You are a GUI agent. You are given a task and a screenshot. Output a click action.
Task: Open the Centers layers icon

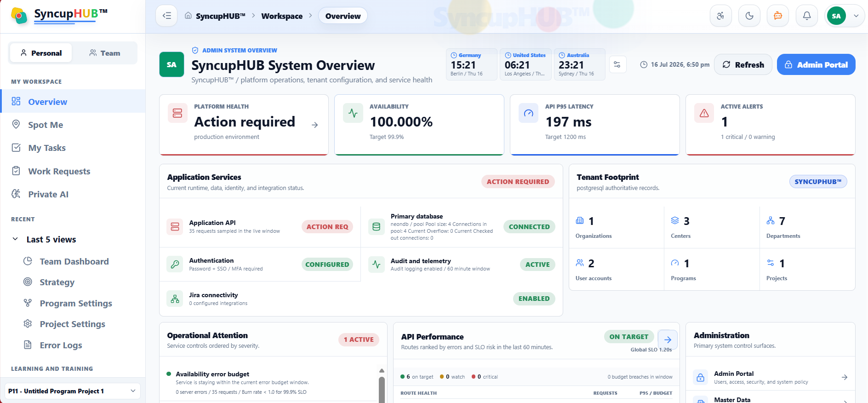[675, 221]
